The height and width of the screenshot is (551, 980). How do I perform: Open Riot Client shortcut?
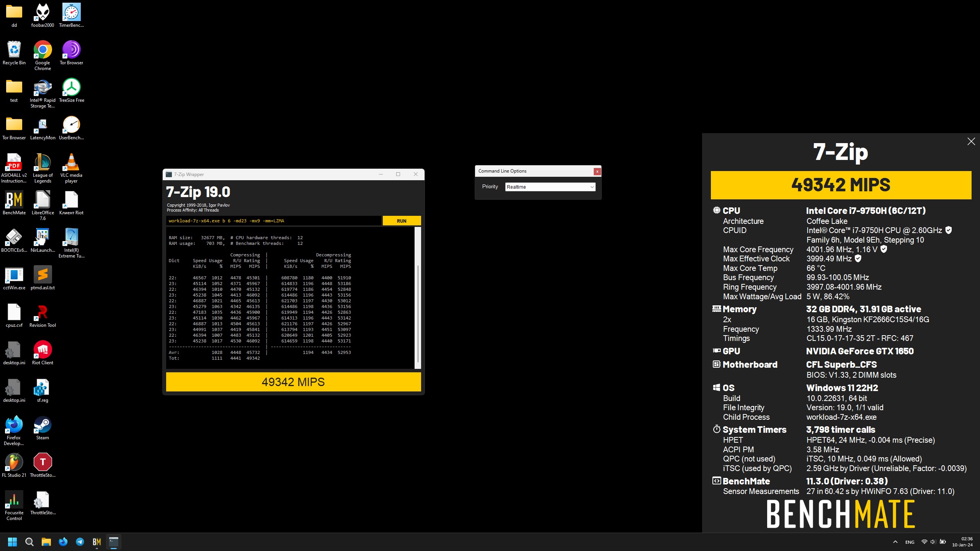(x=42, y=353)
